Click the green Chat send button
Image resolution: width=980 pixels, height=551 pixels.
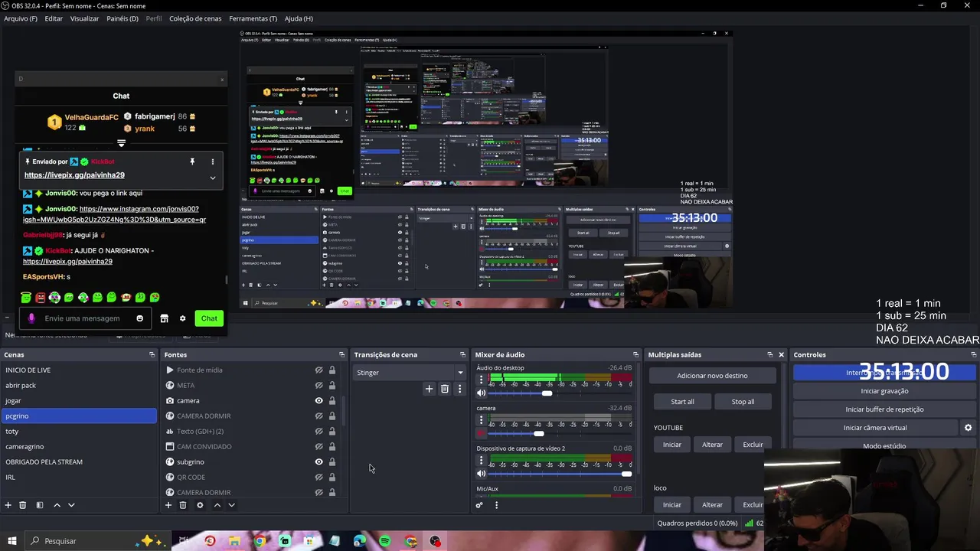pos(209,318)
